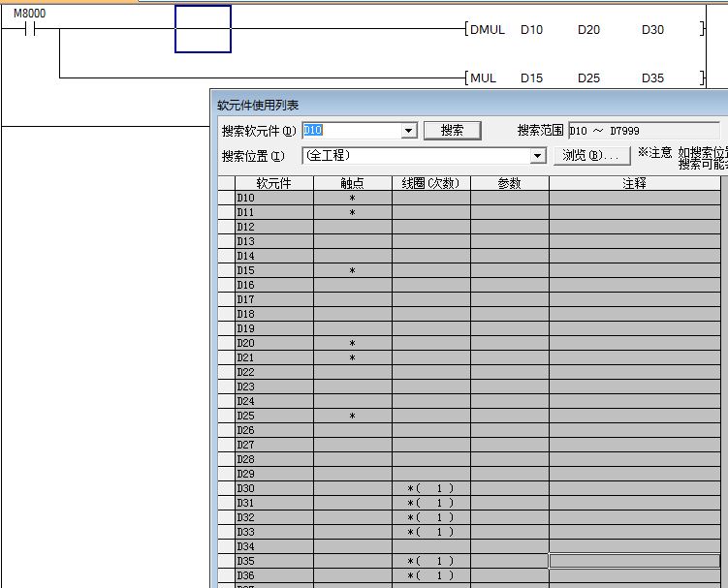Click the 触点 column header
This screenshot has width=728, height=588.
point(352,183)
